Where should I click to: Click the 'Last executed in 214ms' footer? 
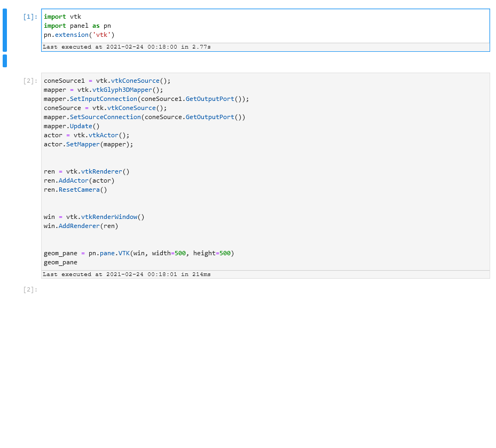coord(127,274)
